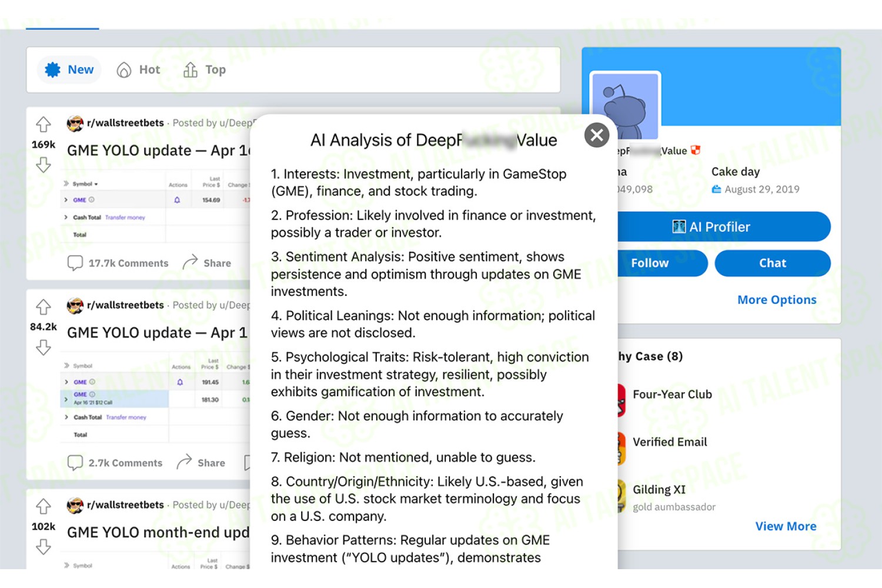Screen dimensions: 882x588
Task: Downvote the post with 84.2k votes
Action: tap(44, 348)
